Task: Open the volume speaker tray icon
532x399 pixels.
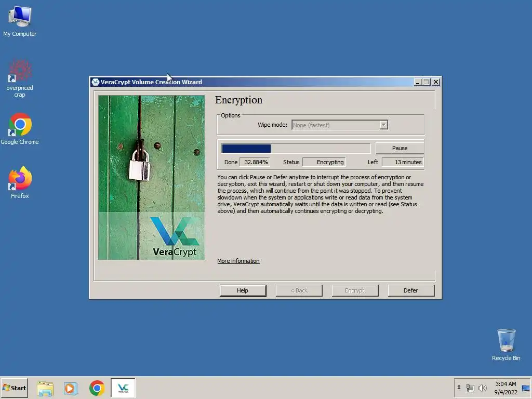Action: click(x=482, y=388)
